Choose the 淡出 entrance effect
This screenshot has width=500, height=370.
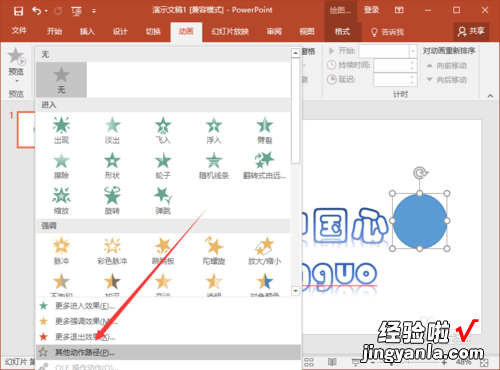[112, 130]
